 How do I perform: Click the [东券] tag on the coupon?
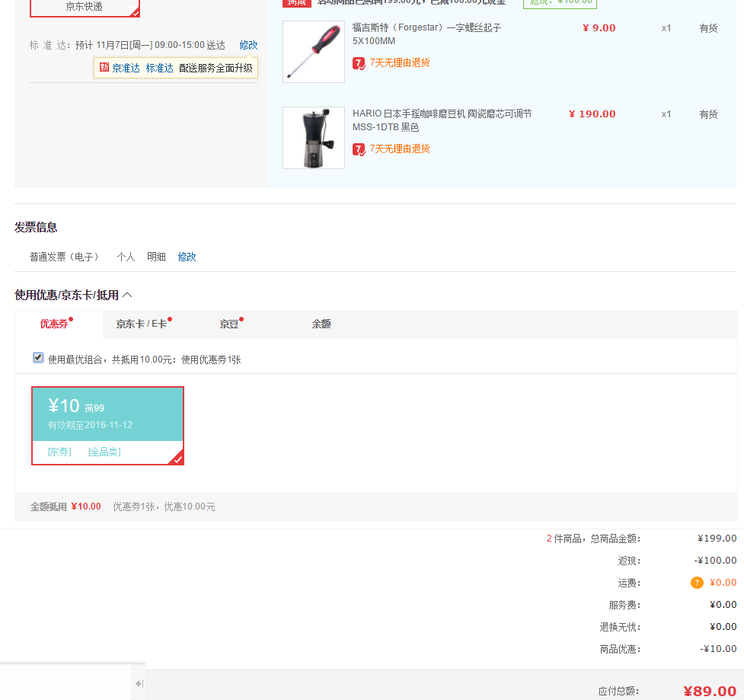point(60,452)
